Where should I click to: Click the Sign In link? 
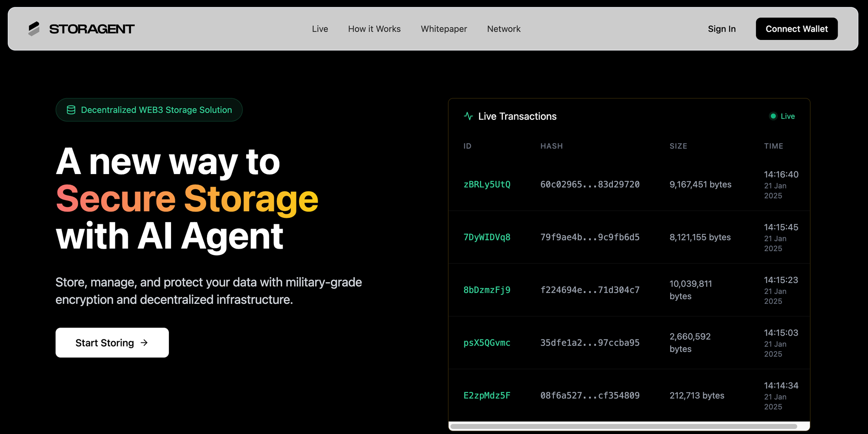tap(722, 29)
